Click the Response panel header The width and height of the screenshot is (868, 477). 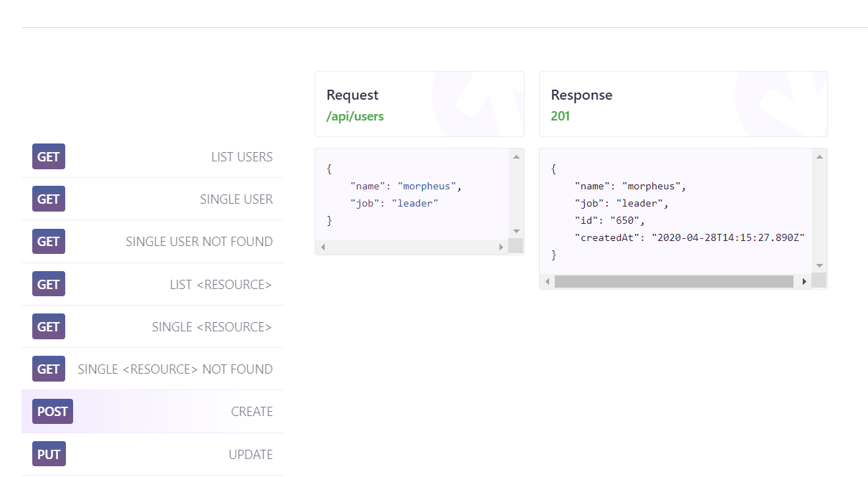click(581, 95)
